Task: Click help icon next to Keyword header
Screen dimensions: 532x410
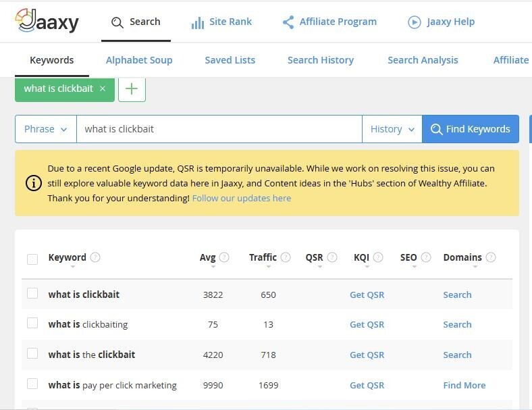Action: pos(95,257)
